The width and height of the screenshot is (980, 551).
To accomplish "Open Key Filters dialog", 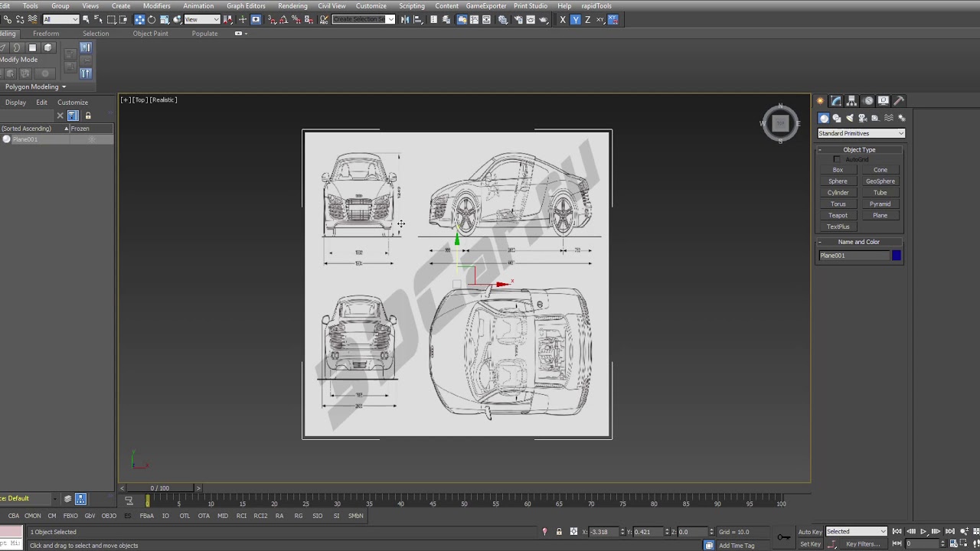I will (x=863, y=544).
